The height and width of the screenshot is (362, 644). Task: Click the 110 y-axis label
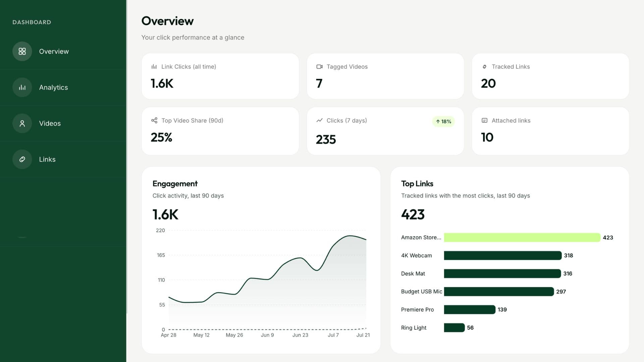[x=161, y=280]
